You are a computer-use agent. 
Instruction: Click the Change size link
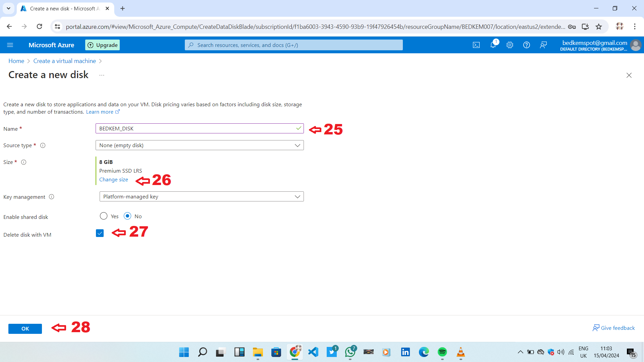(x=113, y=180)
